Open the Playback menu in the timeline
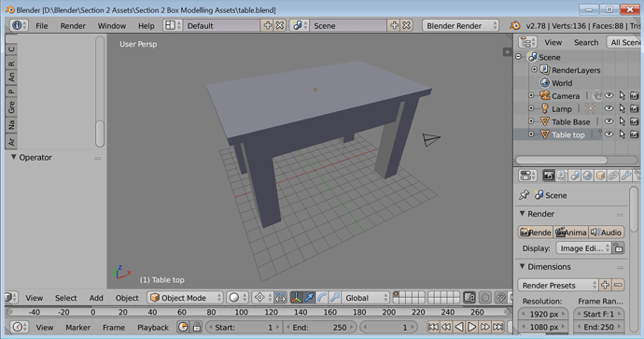Viewport: 644px width, 339px height. coord(153,328)
